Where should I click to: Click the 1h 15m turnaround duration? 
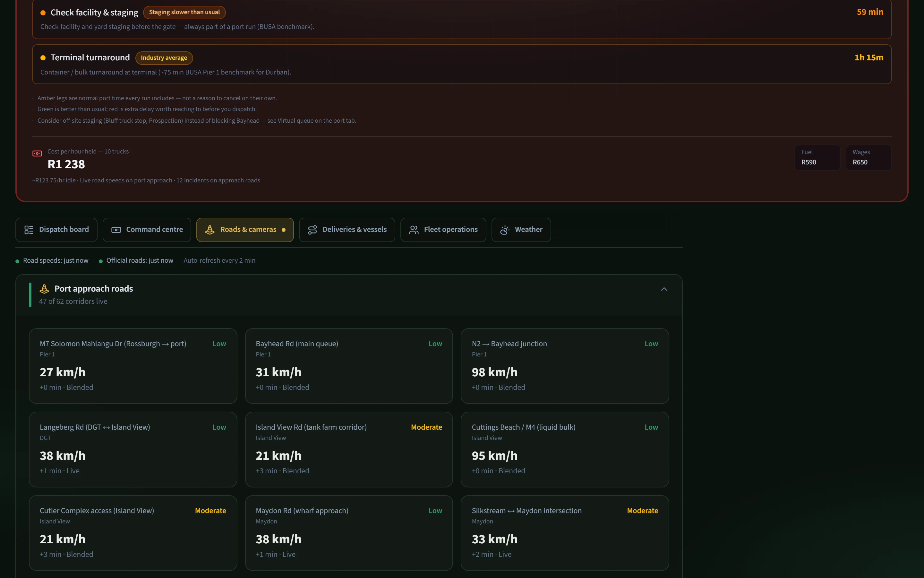[868, 57]
